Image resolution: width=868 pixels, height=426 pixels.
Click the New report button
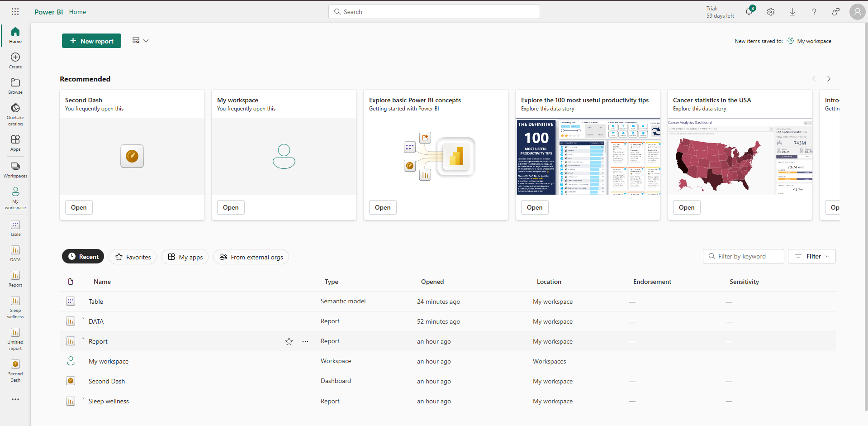(x=91, y=41)
